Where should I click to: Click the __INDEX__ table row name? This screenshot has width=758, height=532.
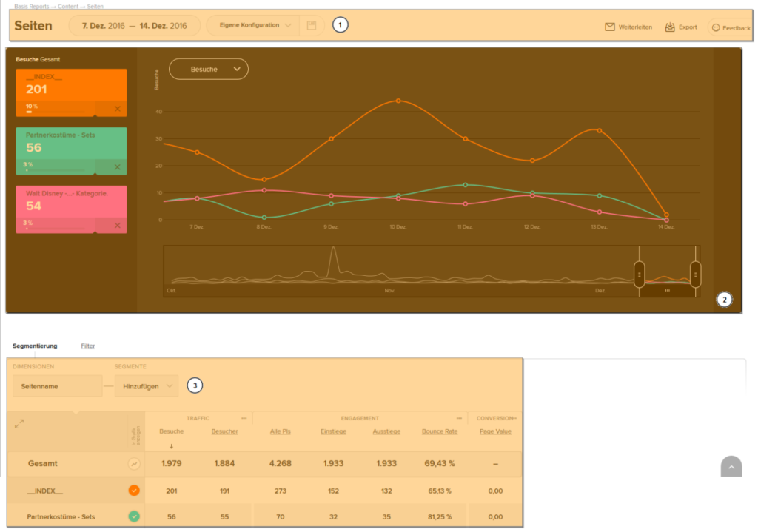(45, 491)
